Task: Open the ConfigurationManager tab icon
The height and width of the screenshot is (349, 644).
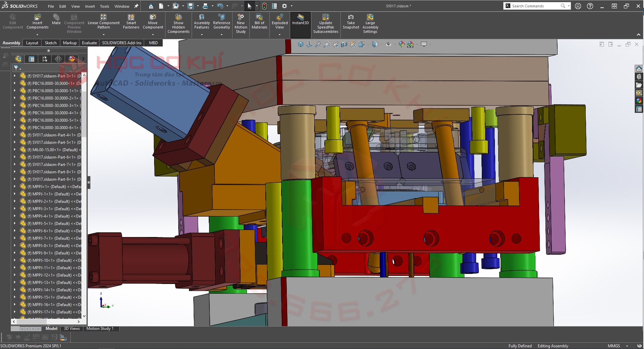Action: click(45, 59)
